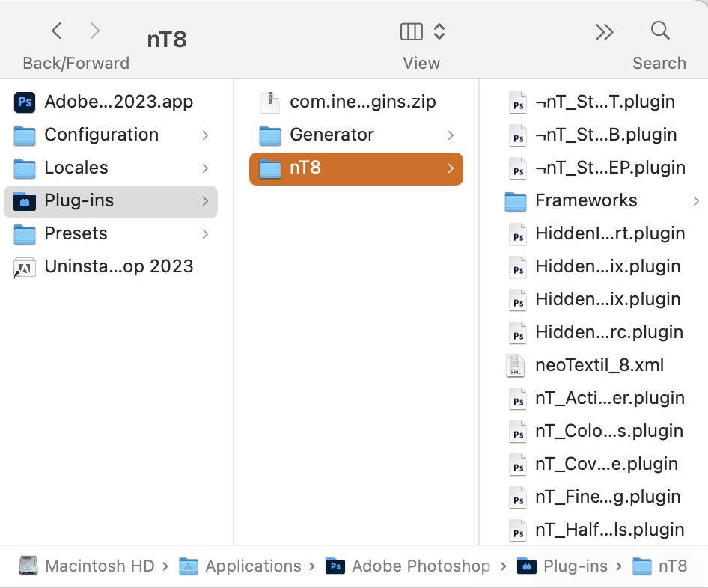Viewport: 708px width, 588px height.
Task: Select the nT_Colo…s.plugin name
Action: [609, 431]
